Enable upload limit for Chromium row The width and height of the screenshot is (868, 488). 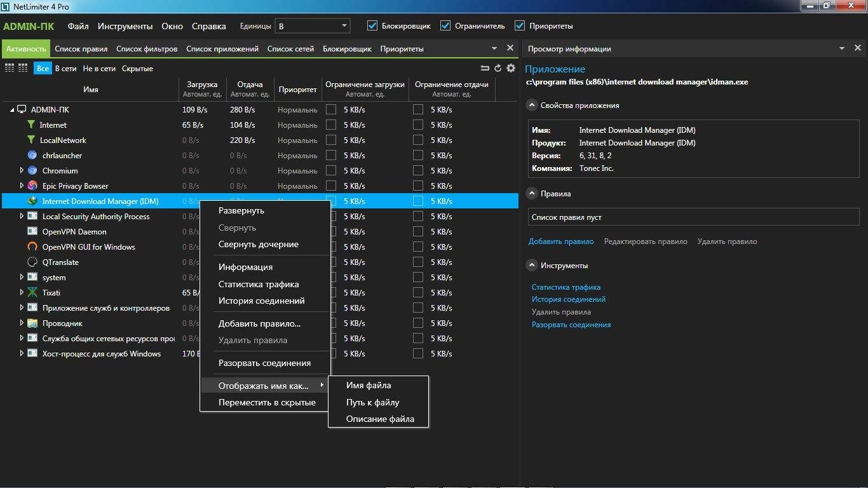tap(418, 170)
